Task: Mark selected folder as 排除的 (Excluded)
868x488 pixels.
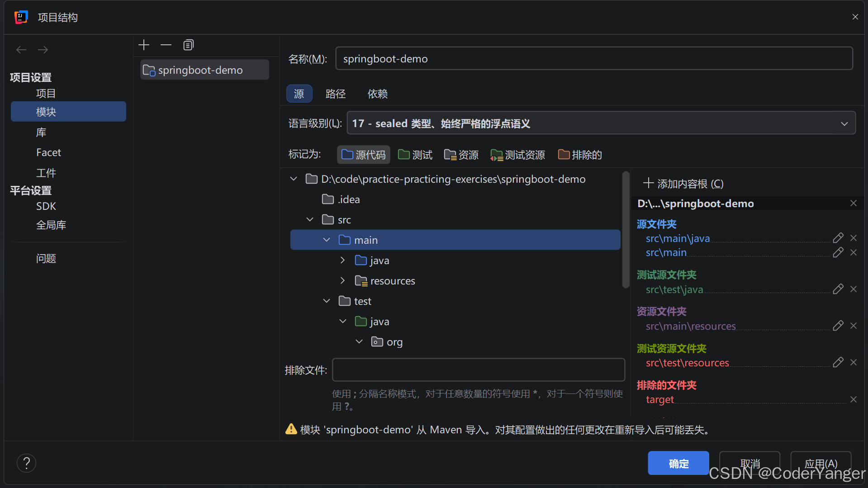Action: coord(580,155)
